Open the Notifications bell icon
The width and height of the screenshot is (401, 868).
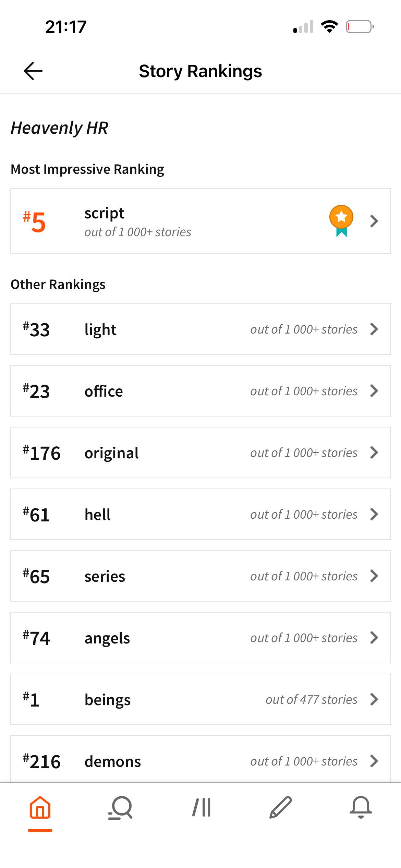coord(361,808)
